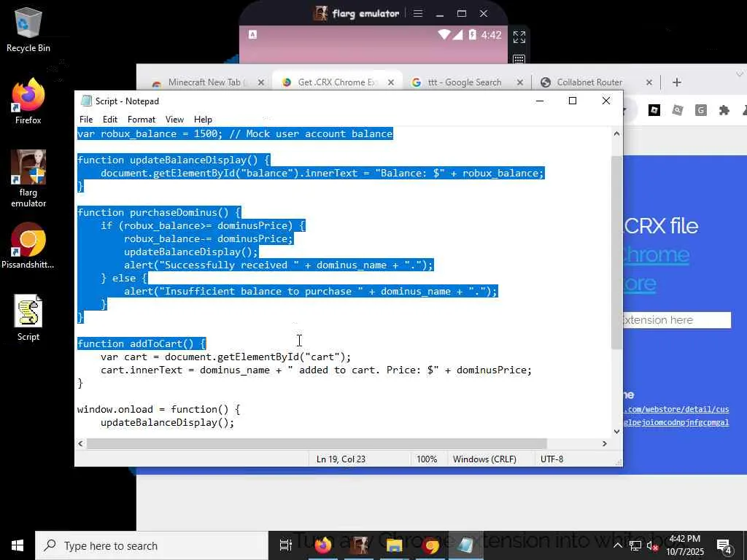Click the Ln 19, Col 23 status text
The image size is (747, 560).
tap(341, 459)
